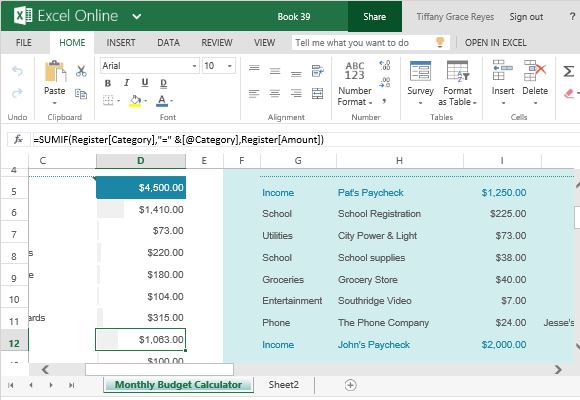Click the Delete cells button
The height and width of the screenshot is (400, 580).
click(x=535, y=82)
